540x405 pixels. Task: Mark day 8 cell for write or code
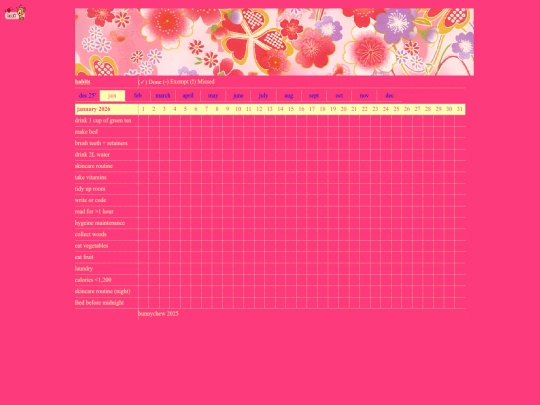coord(217,200)
